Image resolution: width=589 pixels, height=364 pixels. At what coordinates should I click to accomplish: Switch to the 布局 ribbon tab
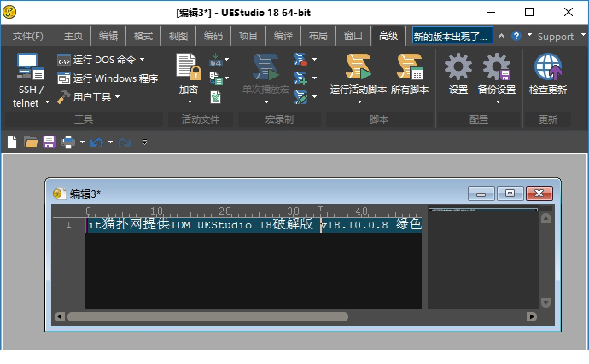click(x=318, y=36)
